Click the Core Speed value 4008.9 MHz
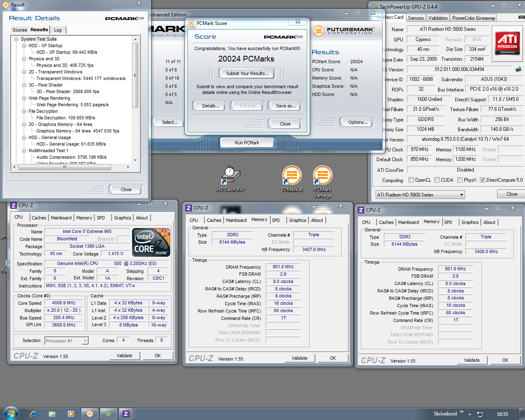 tap(64, 303)
